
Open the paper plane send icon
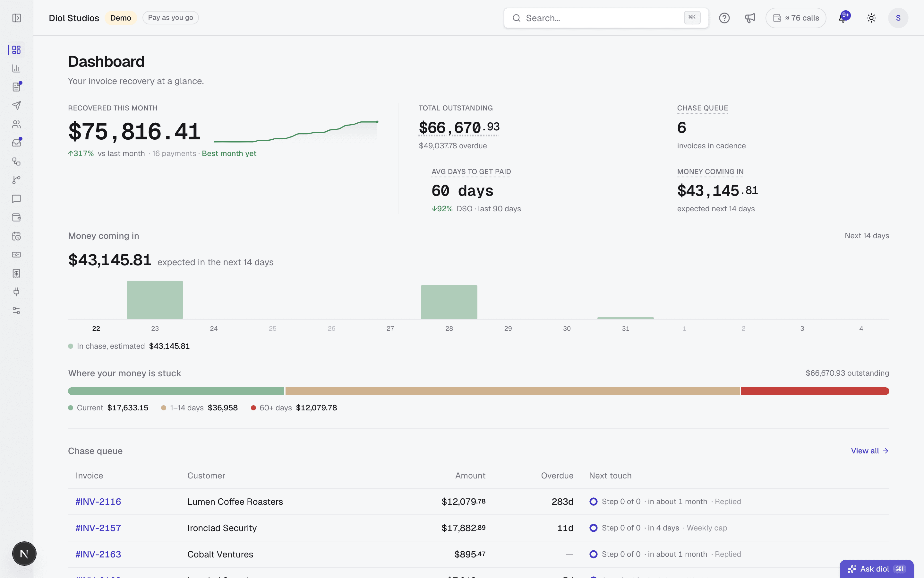16,106
